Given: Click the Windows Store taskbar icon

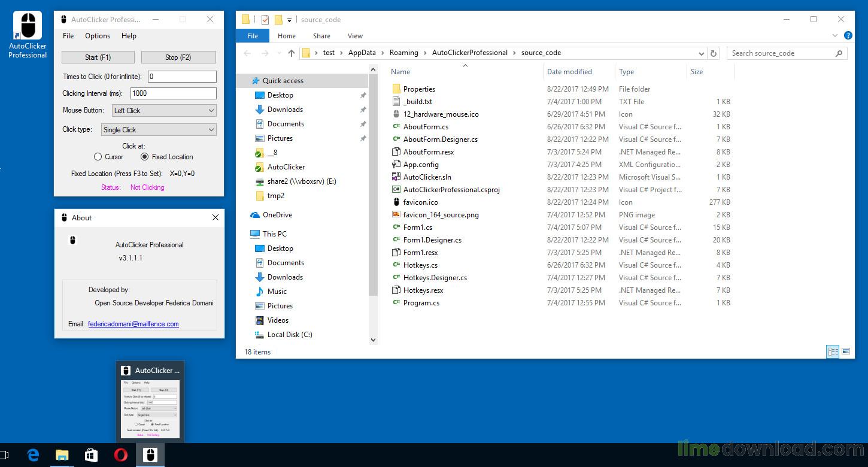Looking at the screenshot, I should pyautogui.click(x=91, y=455).
